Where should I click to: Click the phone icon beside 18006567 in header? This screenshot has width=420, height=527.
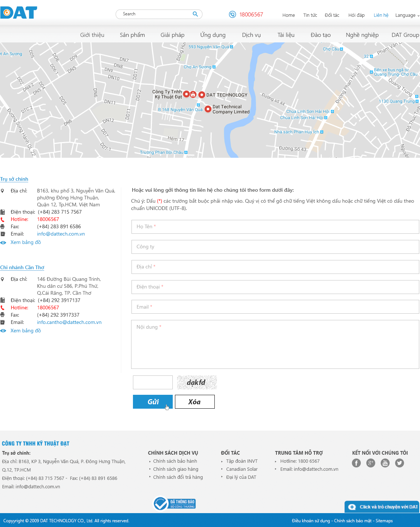[232, 15]
